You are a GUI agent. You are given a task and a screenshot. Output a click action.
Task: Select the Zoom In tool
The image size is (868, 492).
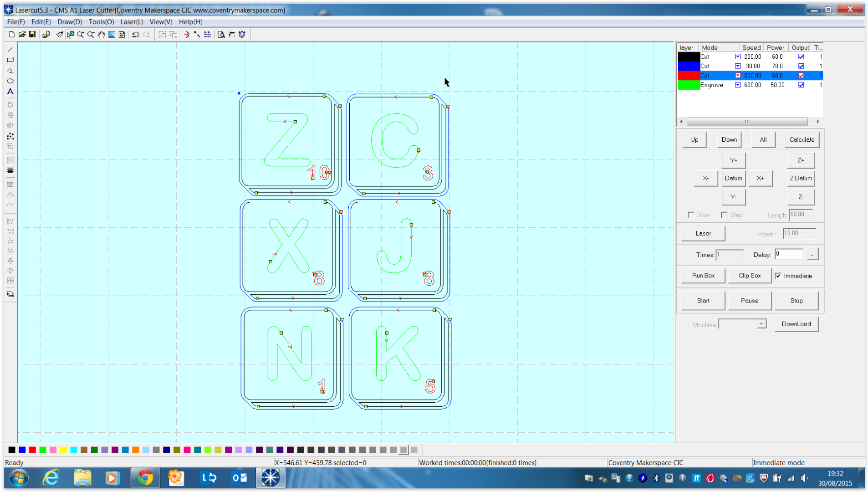[81, 35]
